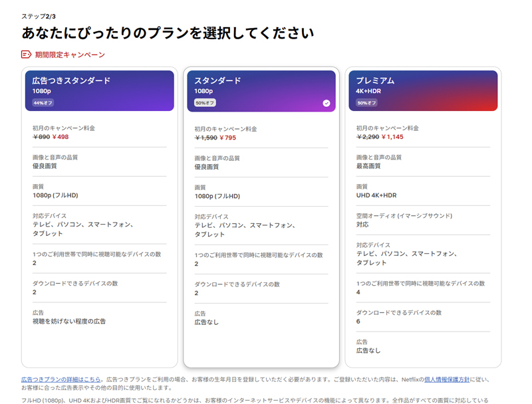This screenshot has height=404, width=532.
Task: Click the ¥1,145 campaign price
Action: 390,137
